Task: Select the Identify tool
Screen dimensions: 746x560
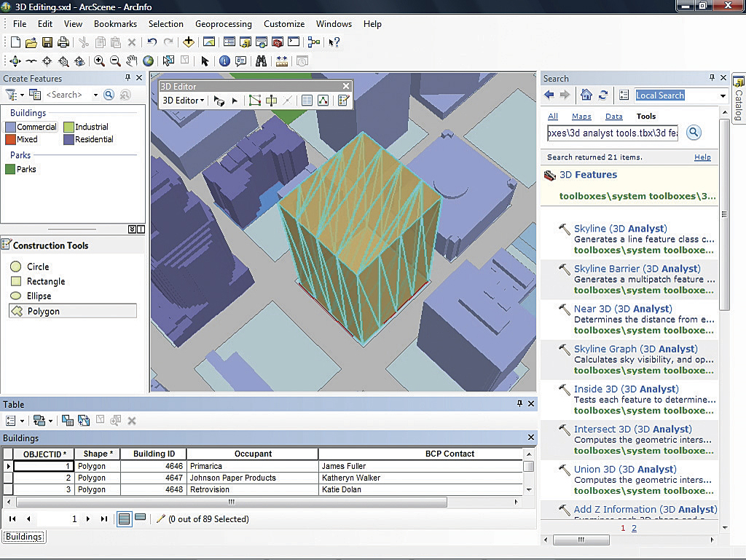Action: point(224,62)
